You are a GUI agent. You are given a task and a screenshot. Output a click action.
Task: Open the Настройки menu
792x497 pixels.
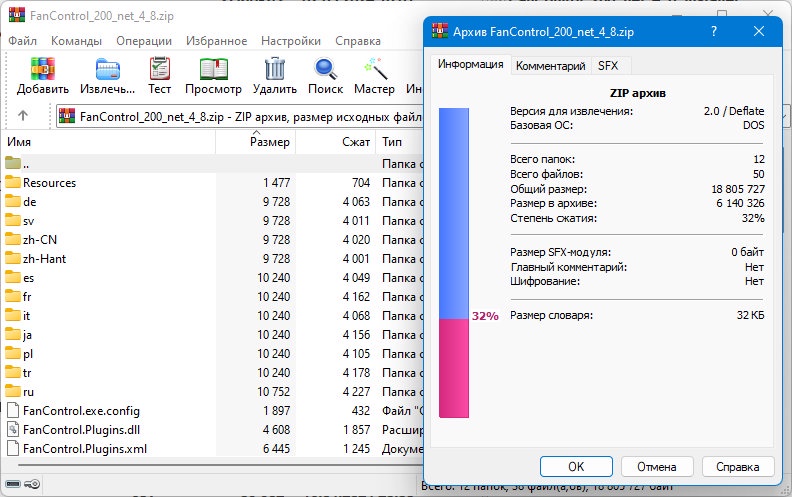pos(291,41)
